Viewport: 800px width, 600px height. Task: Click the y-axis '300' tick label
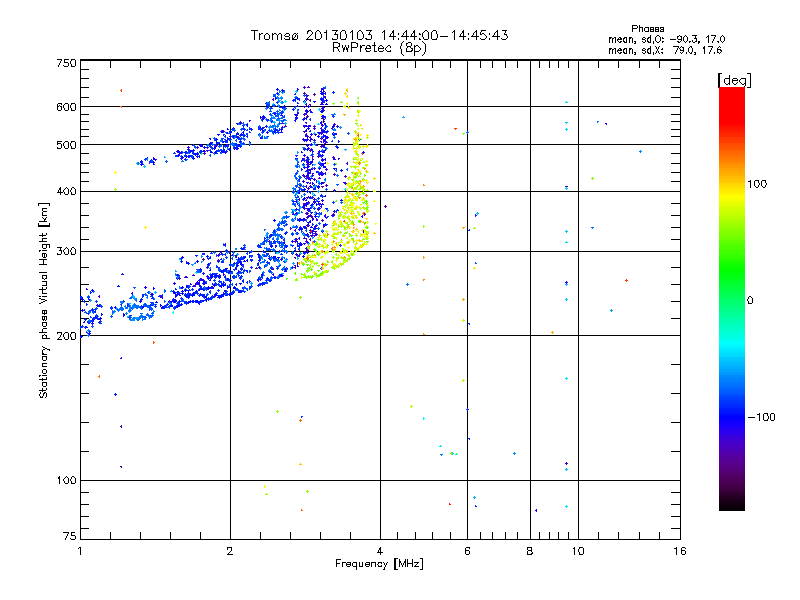pyautogui.click(x=66, y=252)
